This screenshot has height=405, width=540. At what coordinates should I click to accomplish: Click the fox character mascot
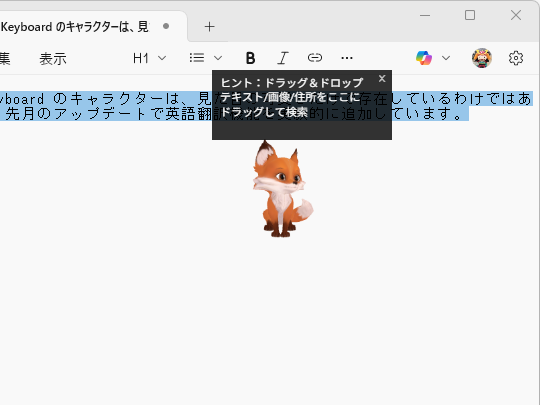282,189
